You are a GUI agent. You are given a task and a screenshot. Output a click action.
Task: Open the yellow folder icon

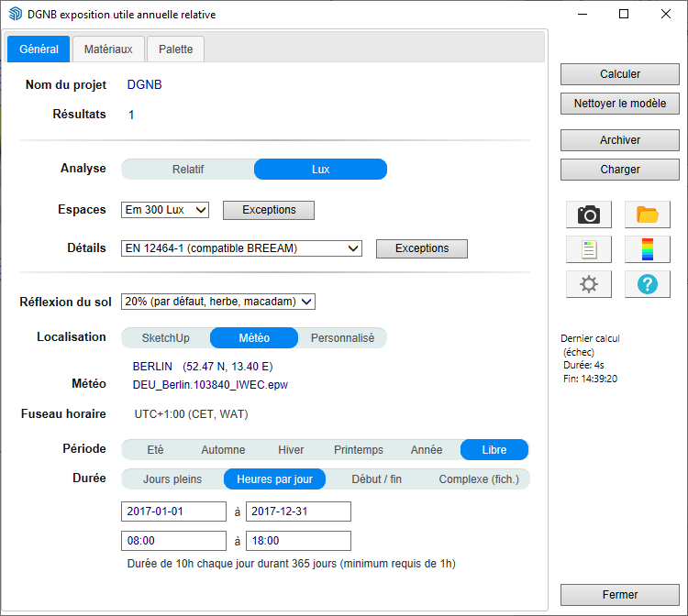(x=648, y=214)
